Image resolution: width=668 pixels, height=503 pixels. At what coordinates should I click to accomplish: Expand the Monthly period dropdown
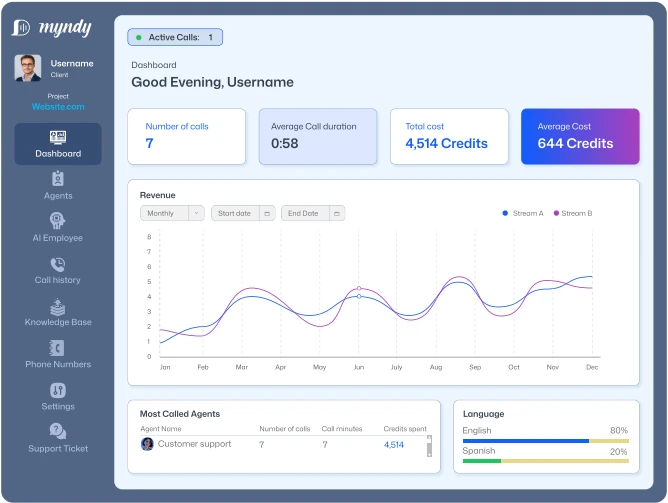172,213
